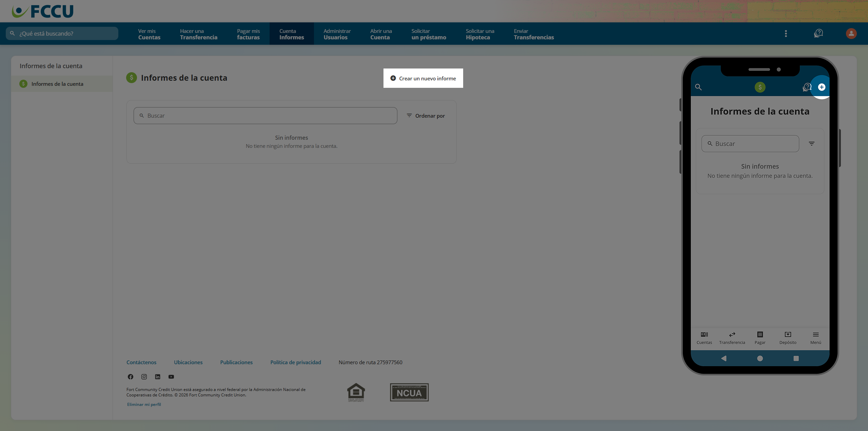
Task: Tap the help chat icon in phone preview
Action: coord(807,87)
